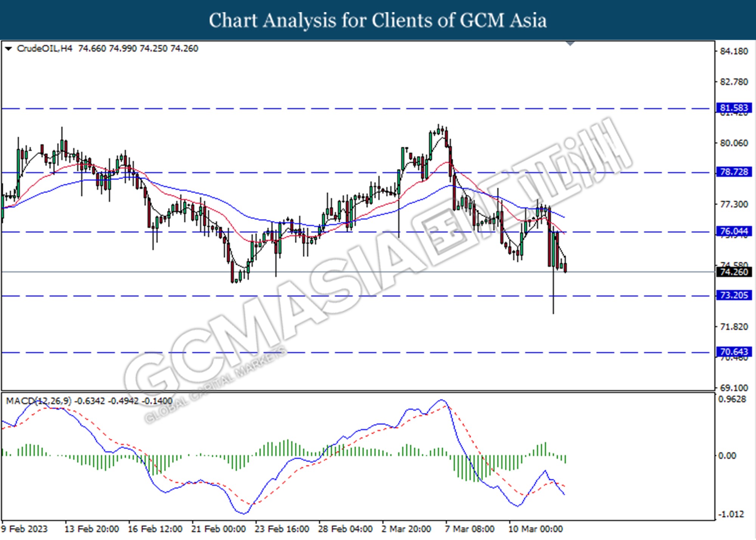Click the 28 Feb 04:00 time label
This screenshot has height=540, width=756.
(345, 529)
